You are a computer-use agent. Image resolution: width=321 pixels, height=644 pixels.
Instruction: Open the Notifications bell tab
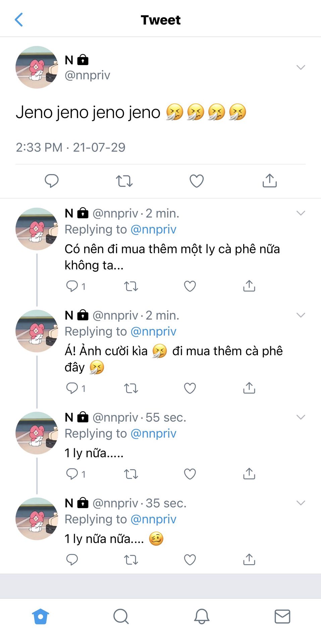(202, 616)
